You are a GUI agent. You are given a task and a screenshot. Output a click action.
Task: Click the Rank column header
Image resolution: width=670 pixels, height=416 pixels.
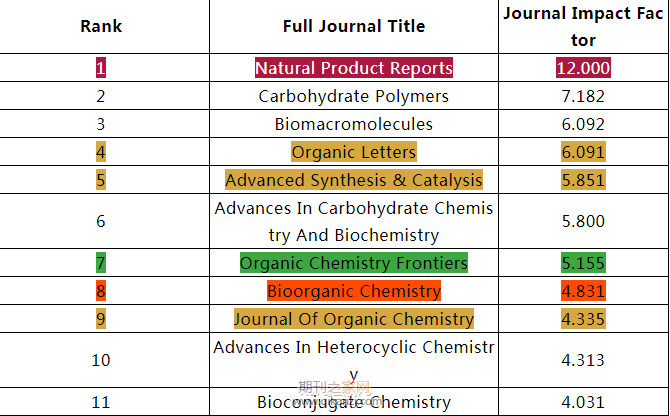point(101,26)
